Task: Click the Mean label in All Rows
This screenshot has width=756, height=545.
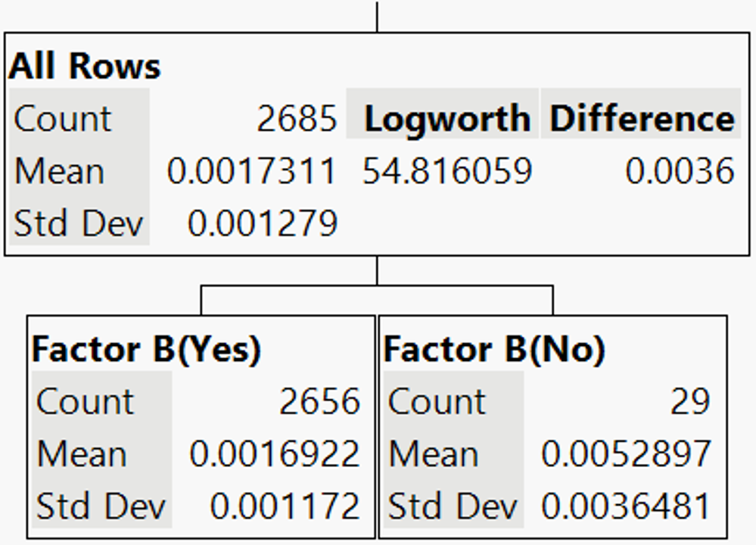Action: tap(59, 171)
